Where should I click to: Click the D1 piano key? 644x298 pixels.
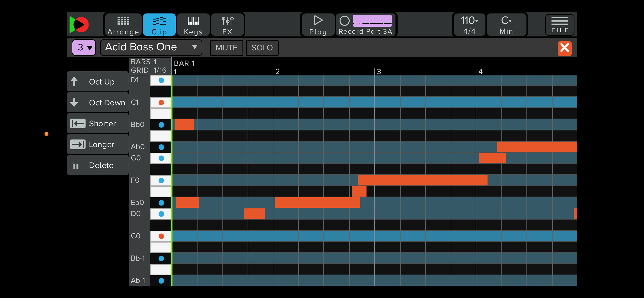click(x=161, y=80)
